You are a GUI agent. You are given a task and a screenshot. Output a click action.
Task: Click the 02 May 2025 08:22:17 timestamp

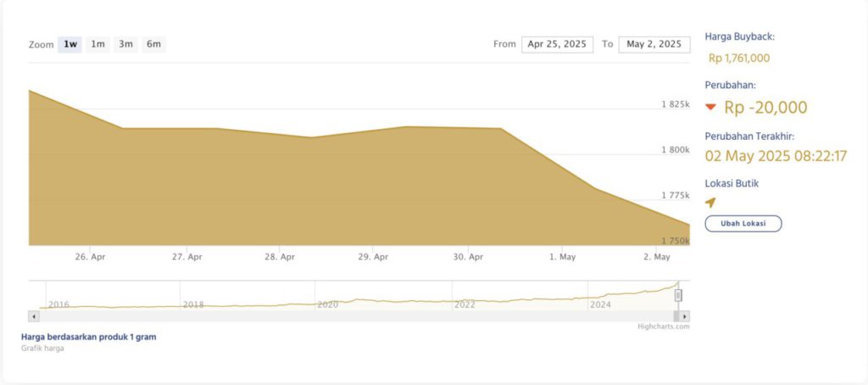pyautogui.click(x=776, y=156)
